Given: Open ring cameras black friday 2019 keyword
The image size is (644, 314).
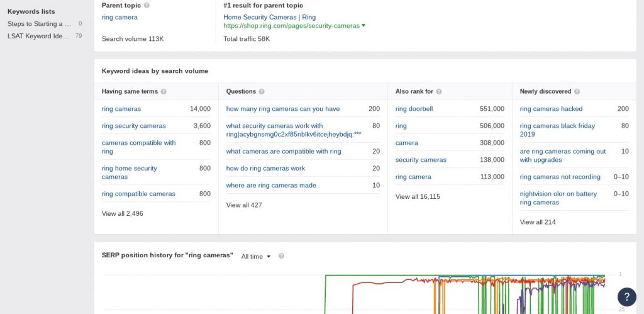Looking at the screenshot, I should [x=557, y=130].
